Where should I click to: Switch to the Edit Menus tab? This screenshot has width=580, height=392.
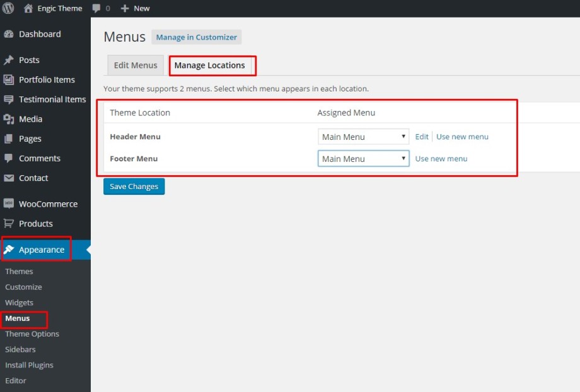click(x=135, y=65)
